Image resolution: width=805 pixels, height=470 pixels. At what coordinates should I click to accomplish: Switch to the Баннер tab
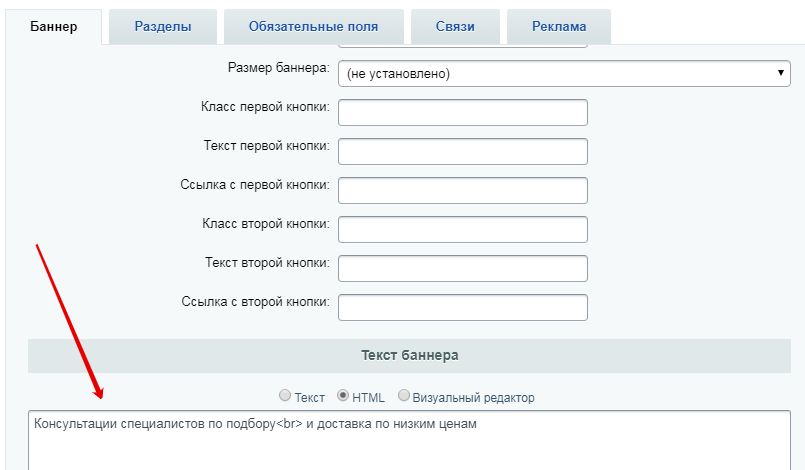point(53,27)
